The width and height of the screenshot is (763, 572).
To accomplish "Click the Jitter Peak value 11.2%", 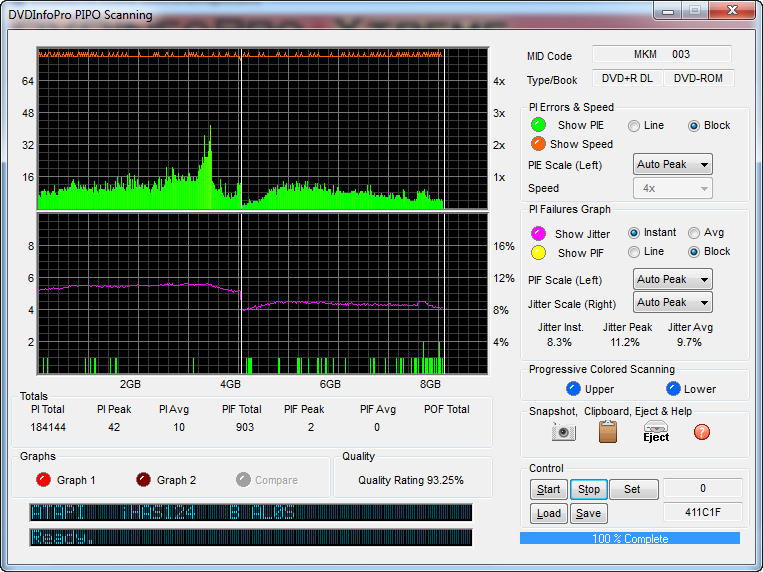I will pos(625,342).
